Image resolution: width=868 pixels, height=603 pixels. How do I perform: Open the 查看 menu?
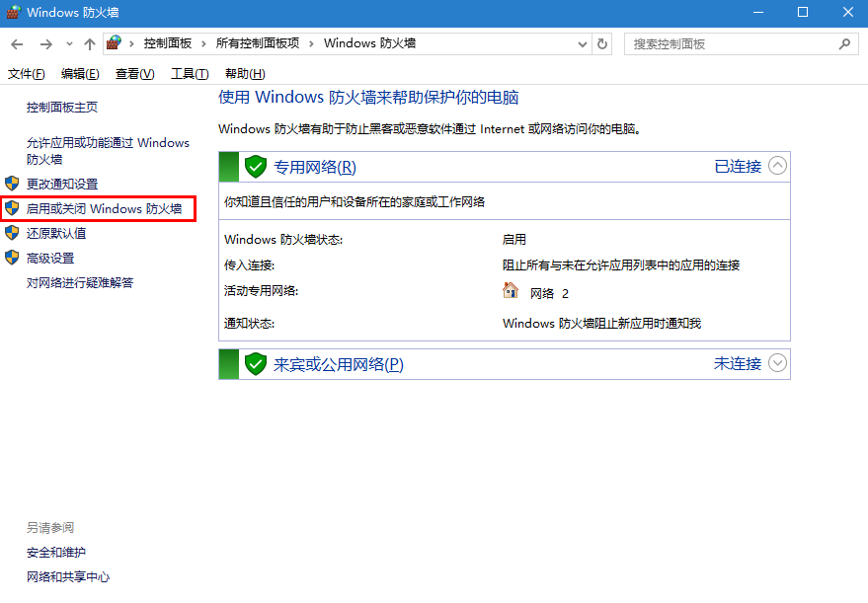[133, 73]
